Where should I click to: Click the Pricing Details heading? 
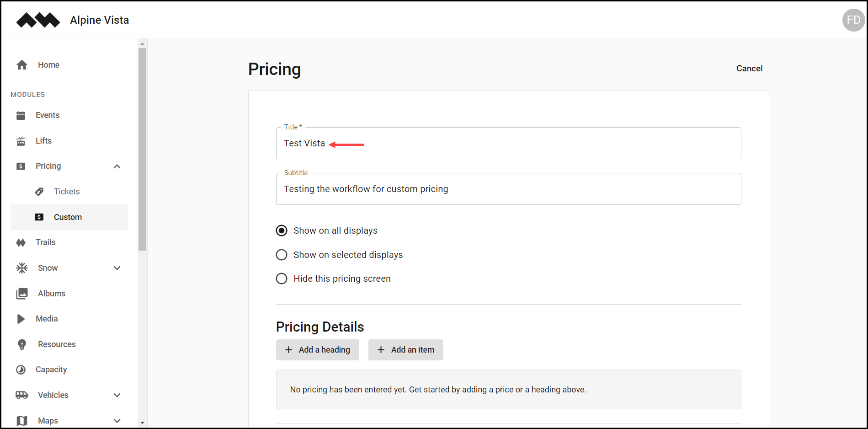click(x=320, y=327)
